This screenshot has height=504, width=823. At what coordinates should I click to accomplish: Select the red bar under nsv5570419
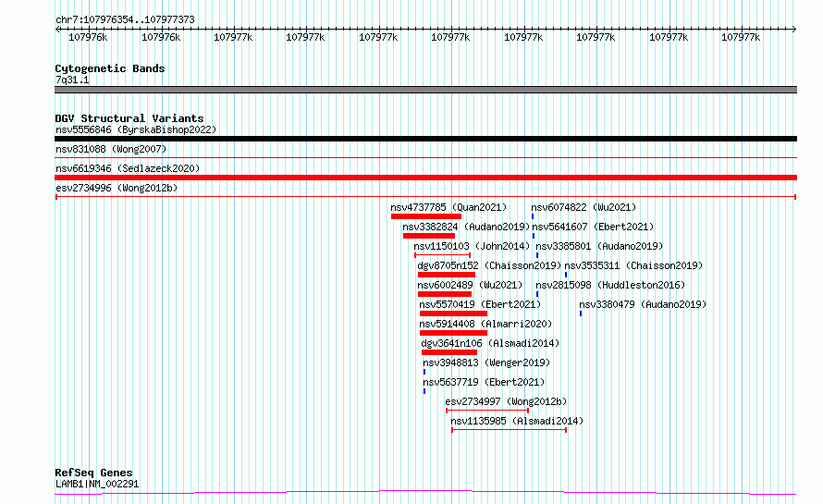pos(453,313)
